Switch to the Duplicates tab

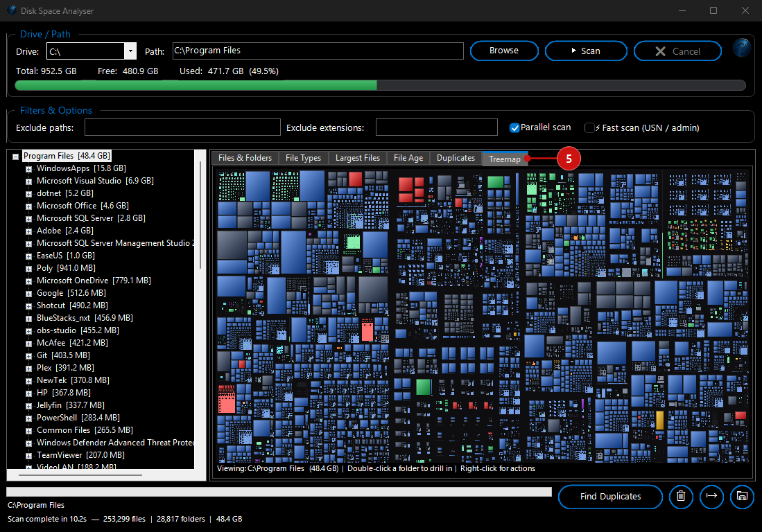click(x=456, y=158)
